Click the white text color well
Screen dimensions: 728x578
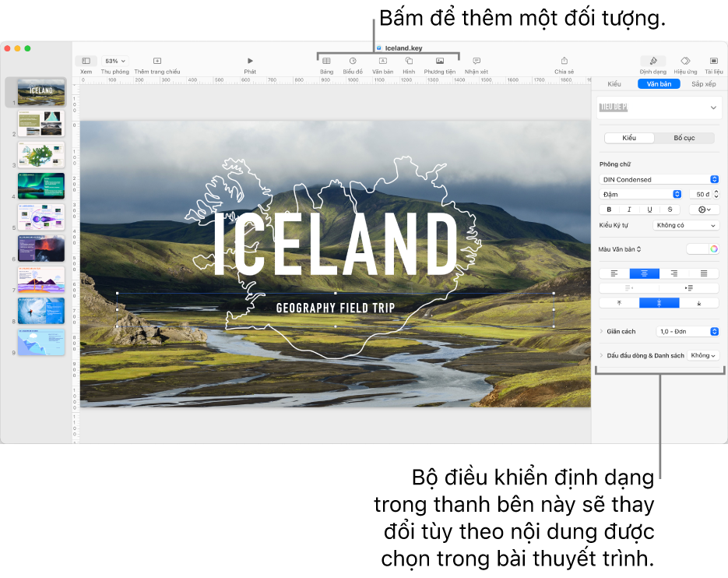[698, 249]
